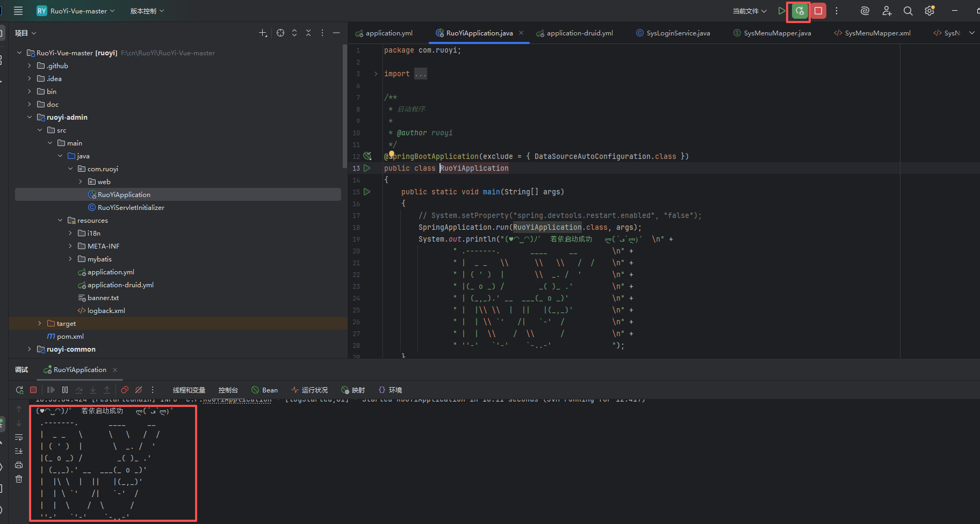The height and width of the screenshot is (524, 980).
Task: Toggle mute breakpoints in the debug toolbar
Action: (139, 390)
